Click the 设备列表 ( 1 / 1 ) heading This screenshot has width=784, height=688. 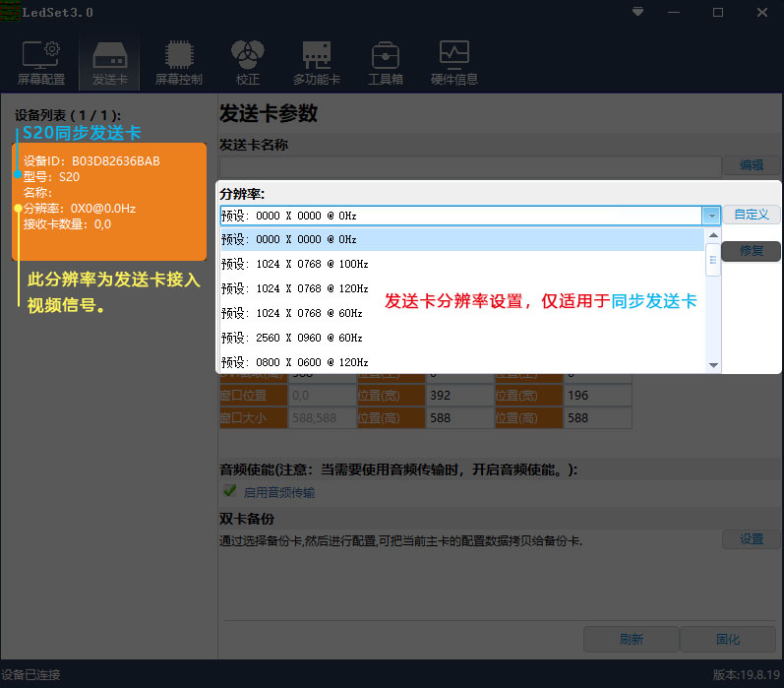(x=68, y=115)
